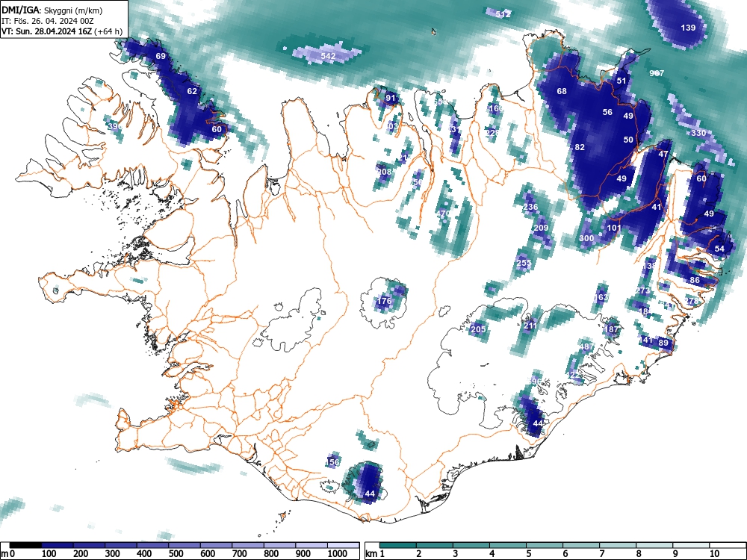
Task: Click visibility value 139 in the northeast corner
Action: (688, 28)
